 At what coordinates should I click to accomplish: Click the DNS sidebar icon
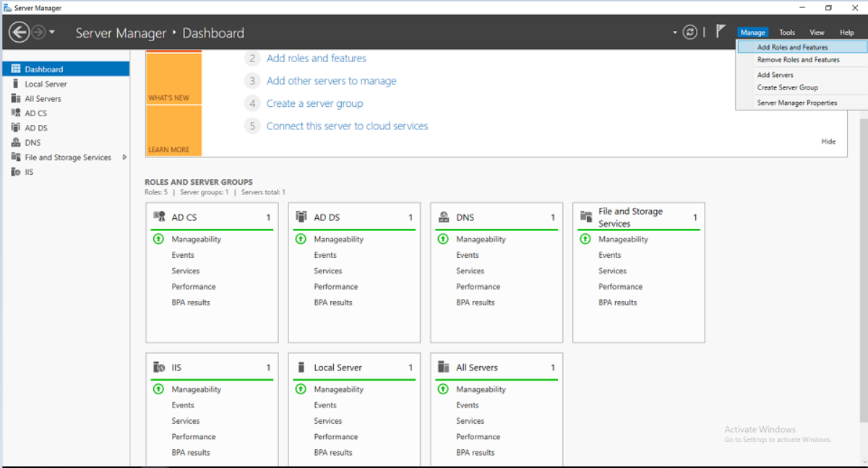click(16, 142)
